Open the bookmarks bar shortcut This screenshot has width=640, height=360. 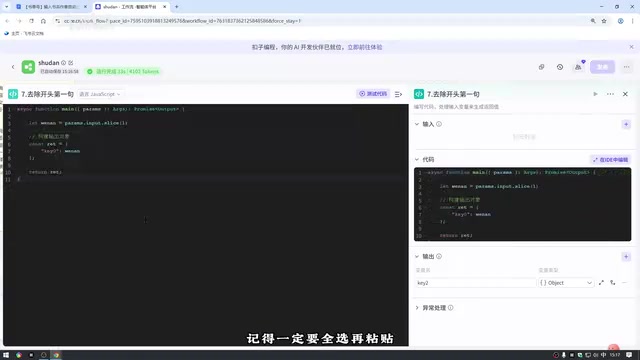pos(24,33)
